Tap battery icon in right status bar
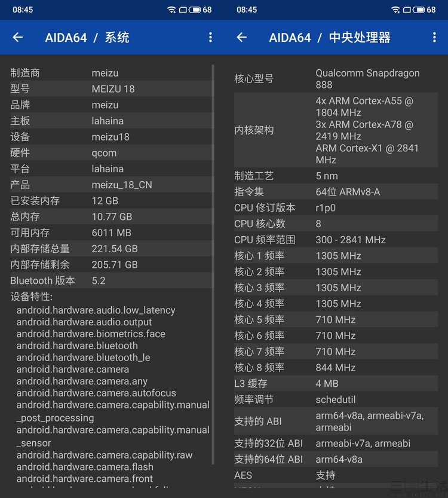The height and width of the screenshot is (498, 448). click(419, 10)
